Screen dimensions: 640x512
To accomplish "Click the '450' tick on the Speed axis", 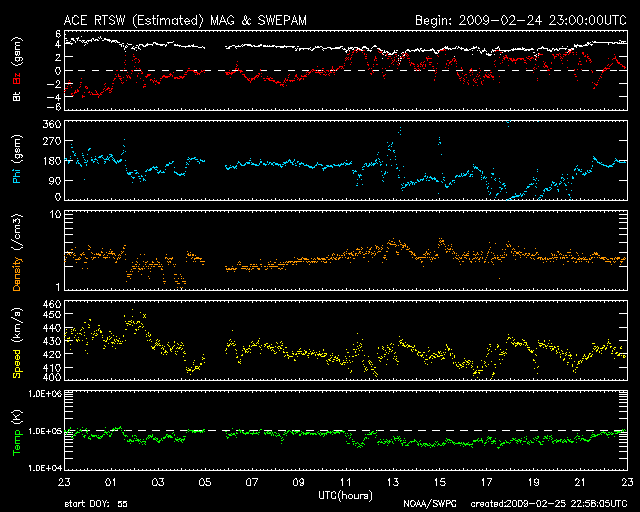I will tap(52, 315).
